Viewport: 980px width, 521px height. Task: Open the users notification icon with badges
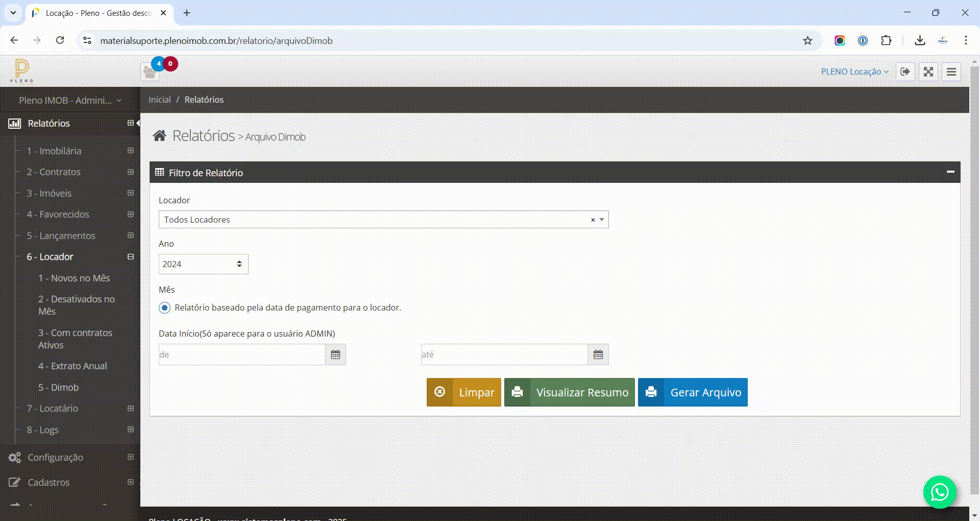pyautogui.click(x=150, y=72)
